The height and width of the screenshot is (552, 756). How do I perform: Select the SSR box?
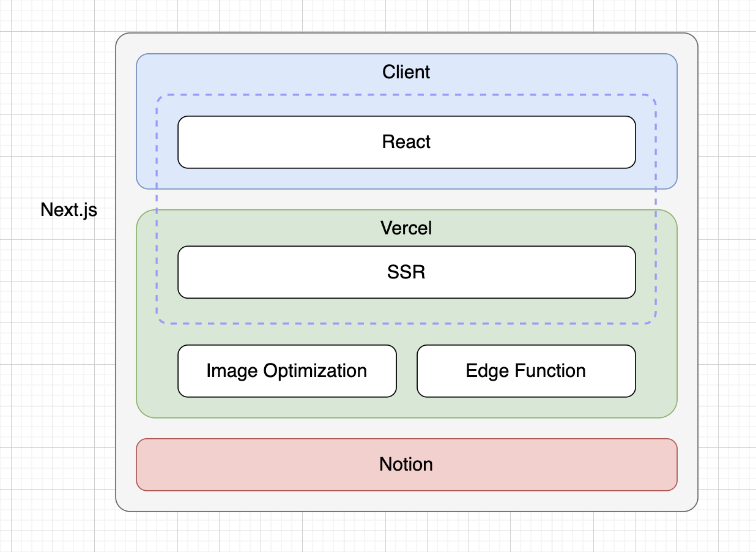406,272
